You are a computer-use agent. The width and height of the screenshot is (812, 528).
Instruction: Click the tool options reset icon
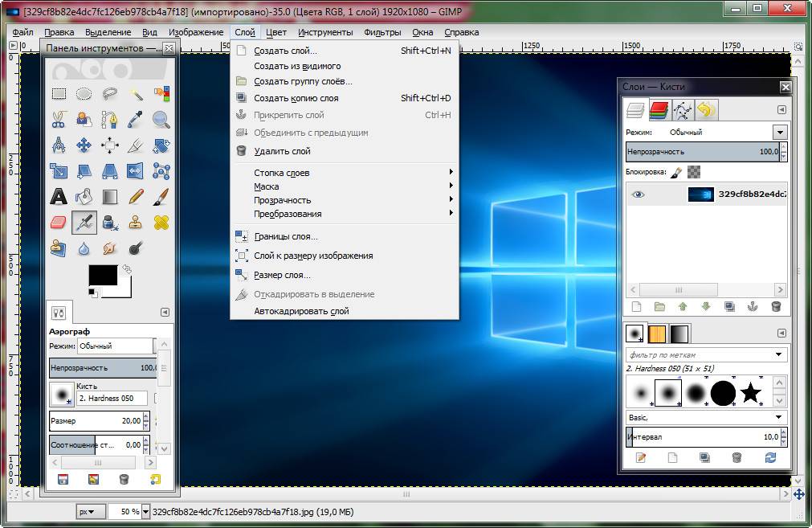155,479
